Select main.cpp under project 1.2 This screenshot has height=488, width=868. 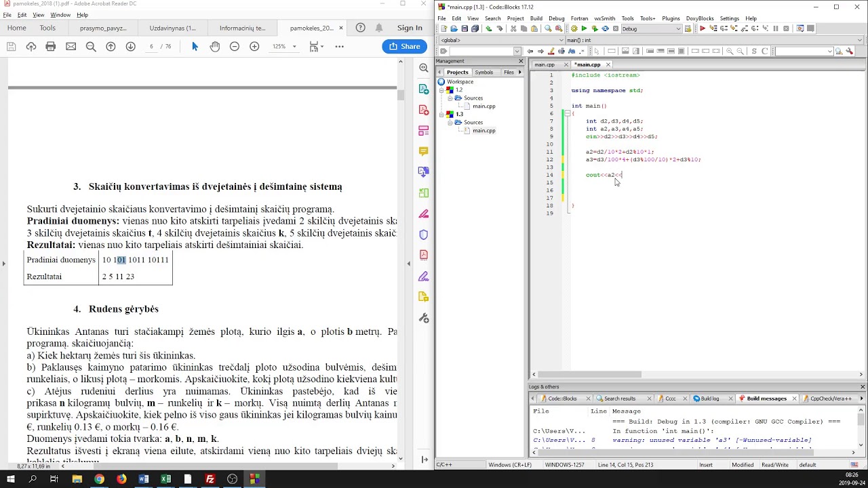click(484, 106)
